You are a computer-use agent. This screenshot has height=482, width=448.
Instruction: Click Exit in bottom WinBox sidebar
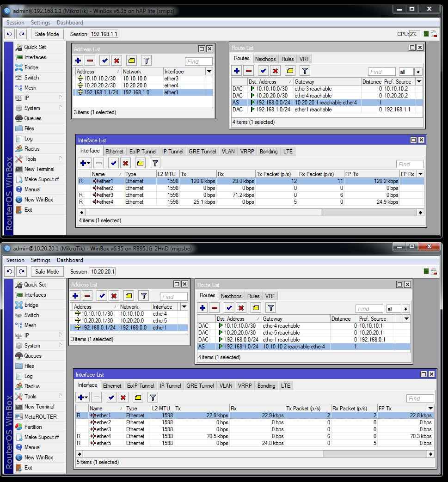point(28,468)
